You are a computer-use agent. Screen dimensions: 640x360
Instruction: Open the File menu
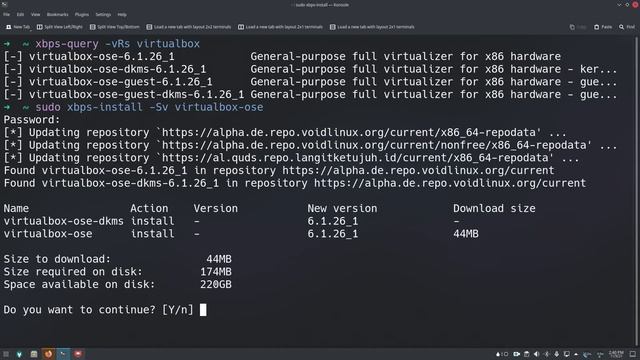click(x=7, y=14)
